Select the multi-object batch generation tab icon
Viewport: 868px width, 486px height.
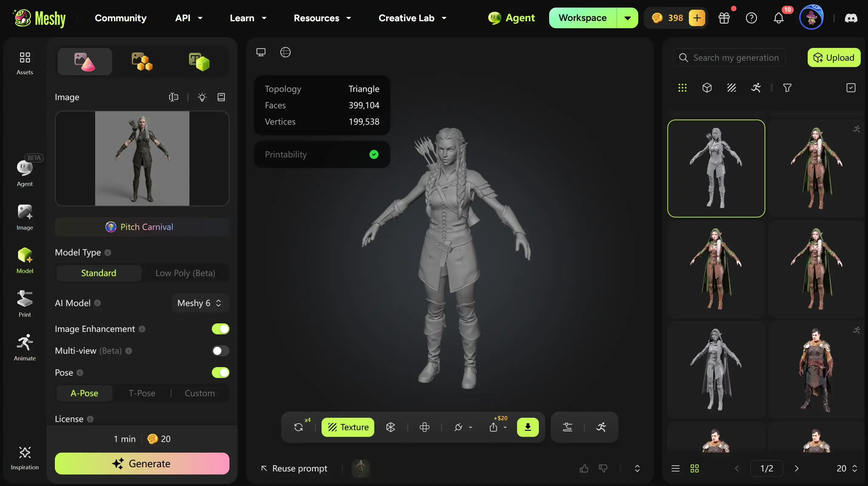coord(142,62)
